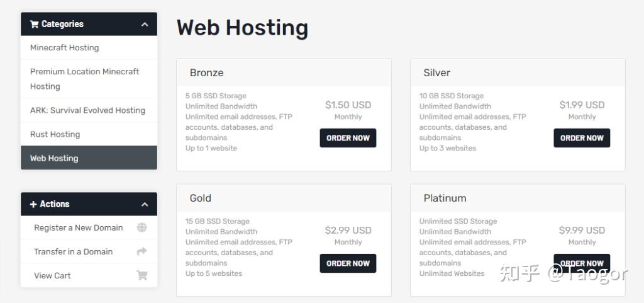Click the plus icon beside Actions

pyautogui.click(x=33, y=204)
